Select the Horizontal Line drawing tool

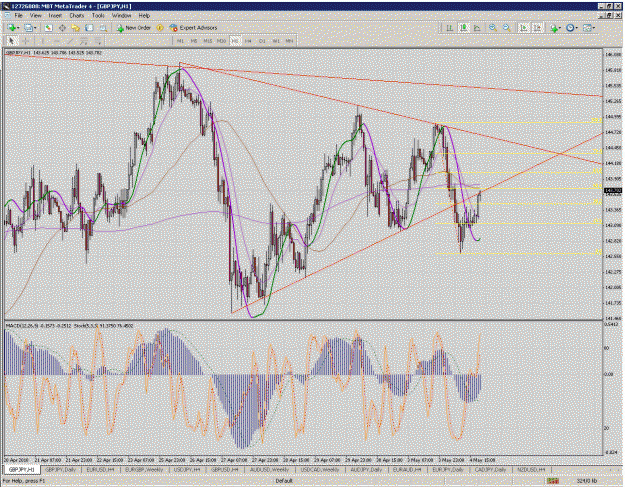56,41
